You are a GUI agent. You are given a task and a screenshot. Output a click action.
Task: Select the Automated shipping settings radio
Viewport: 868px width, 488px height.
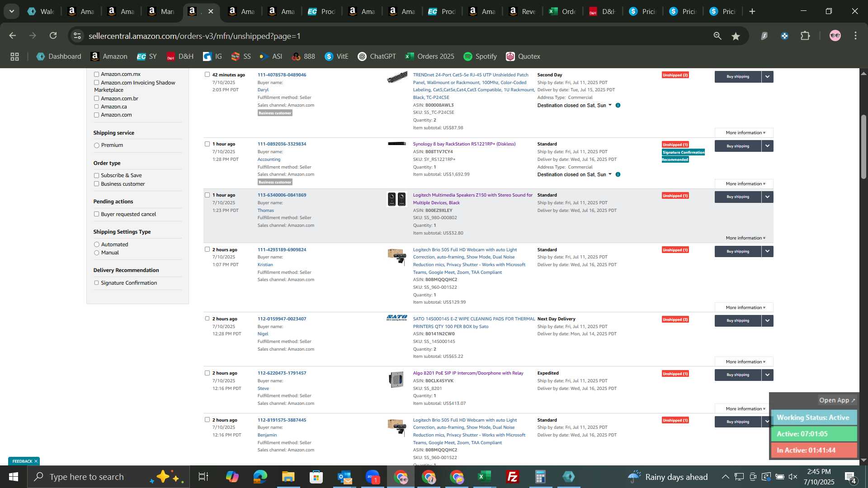click(x=96, y=244)
